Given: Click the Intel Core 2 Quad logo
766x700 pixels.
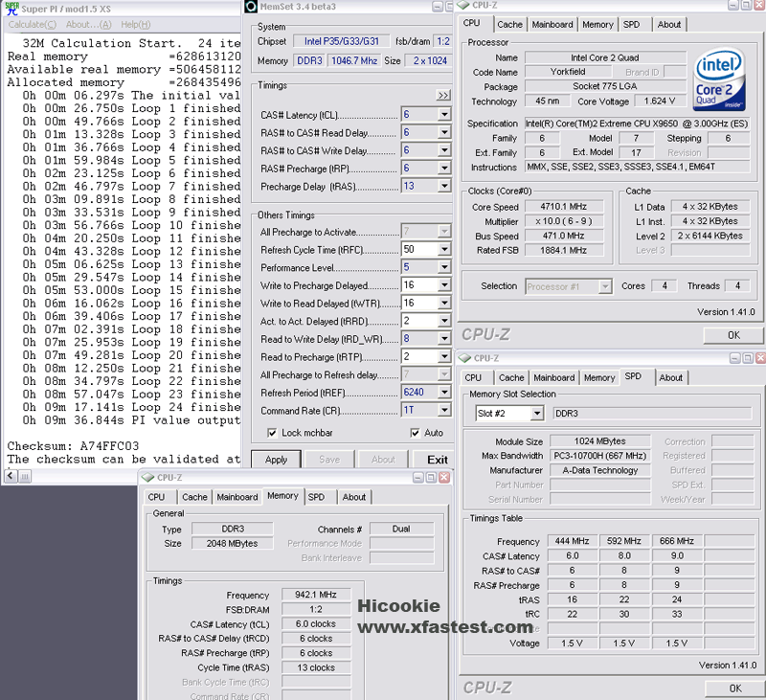Looking at the screenshot, I should [719, 79].
